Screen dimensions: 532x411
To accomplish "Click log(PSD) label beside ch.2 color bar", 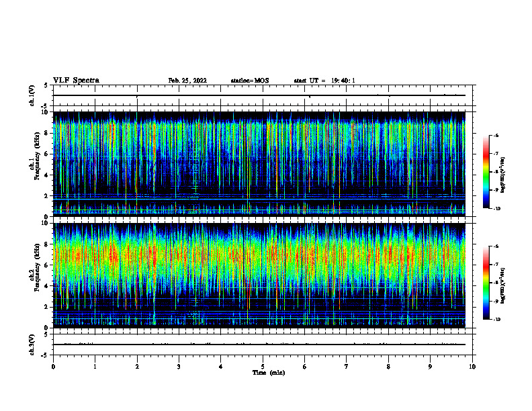I will pos(502,285).
